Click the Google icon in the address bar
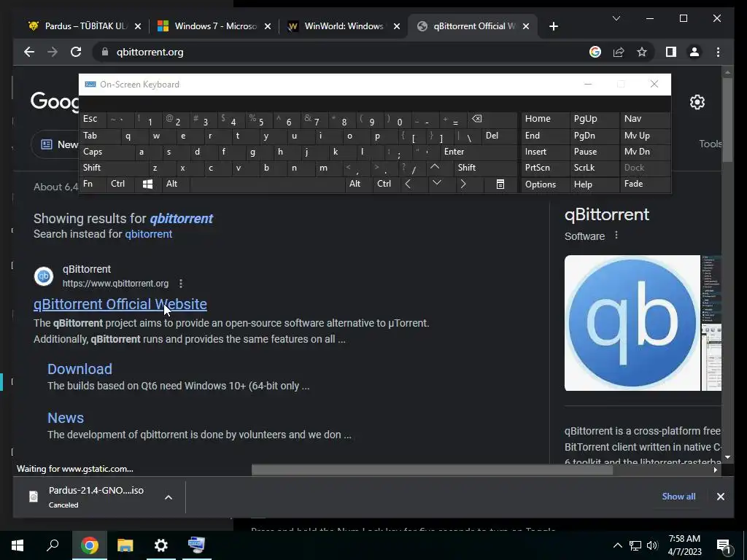Viewport: 747px width, 560px height. [595, 52]
